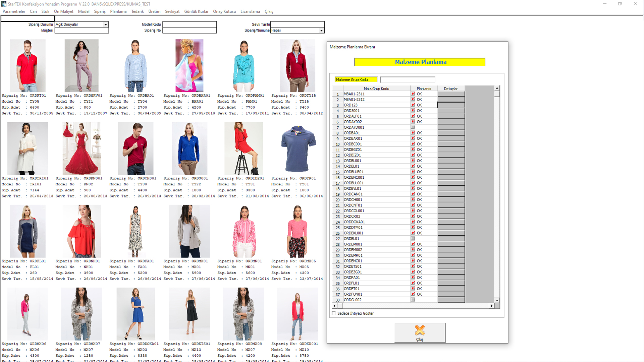The width and height of the screenshot is (644, 362).
Task: Expand the Sipariş Durumu dropdown
Action: pyautogui.click(x=106, y=24)
